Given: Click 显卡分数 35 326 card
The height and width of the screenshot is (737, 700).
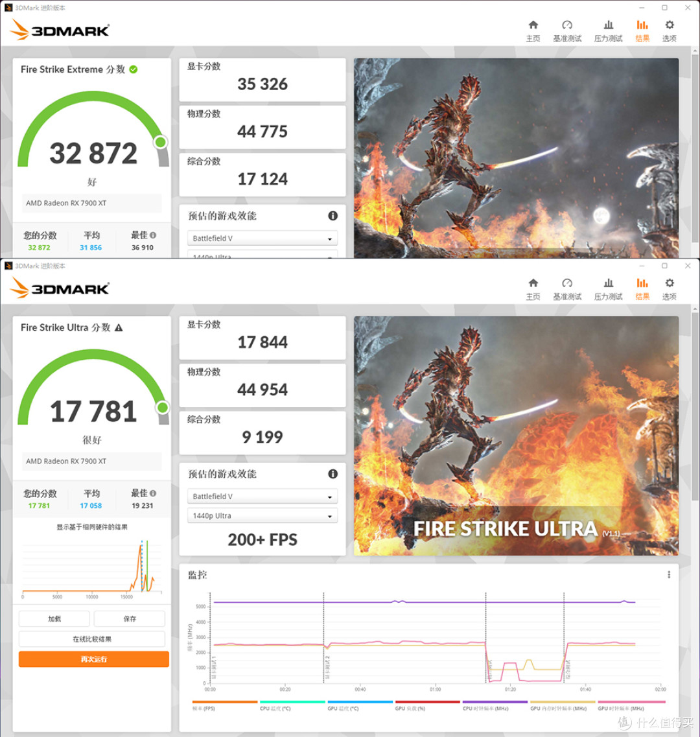Looking at the screenshot, I should (262, 80).
